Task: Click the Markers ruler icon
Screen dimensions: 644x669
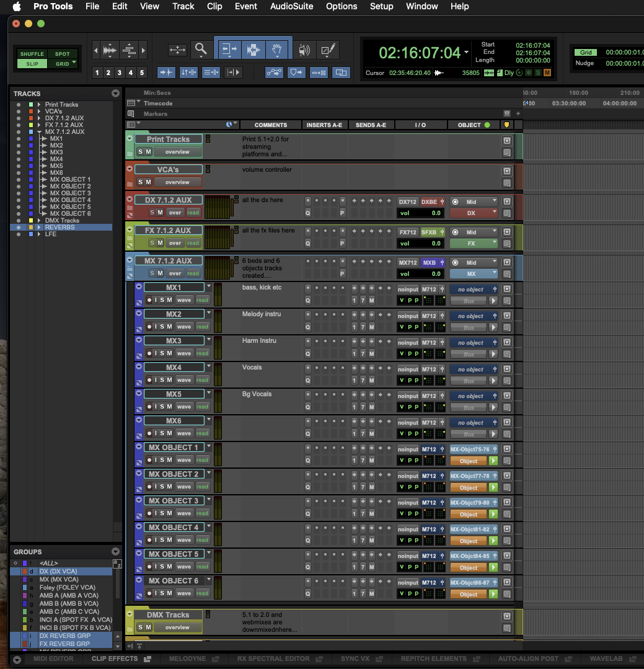Action: [x=131, y=113]
